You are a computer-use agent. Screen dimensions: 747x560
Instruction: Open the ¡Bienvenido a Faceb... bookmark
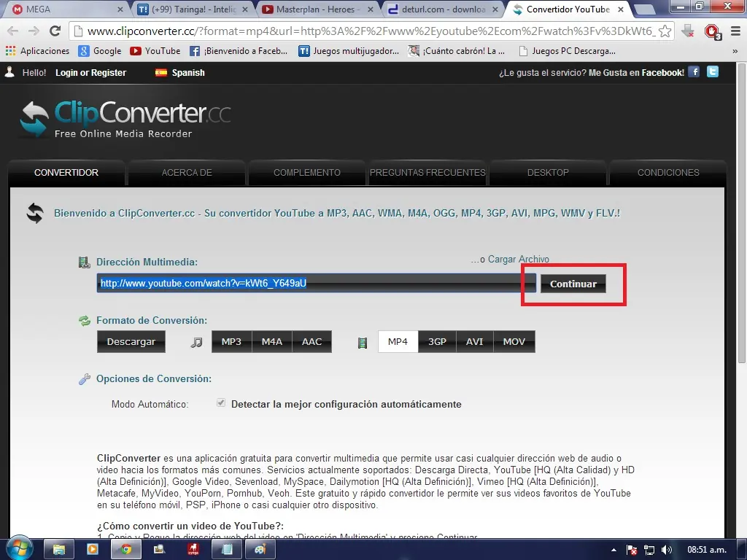point(239,50)
